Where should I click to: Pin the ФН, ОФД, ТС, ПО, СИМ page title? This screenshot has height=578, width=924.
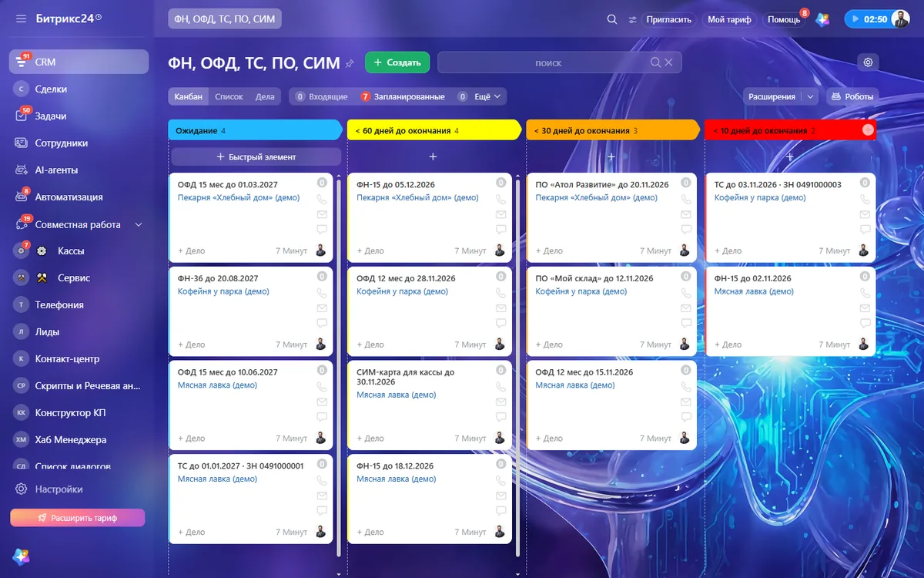(350, 63)
